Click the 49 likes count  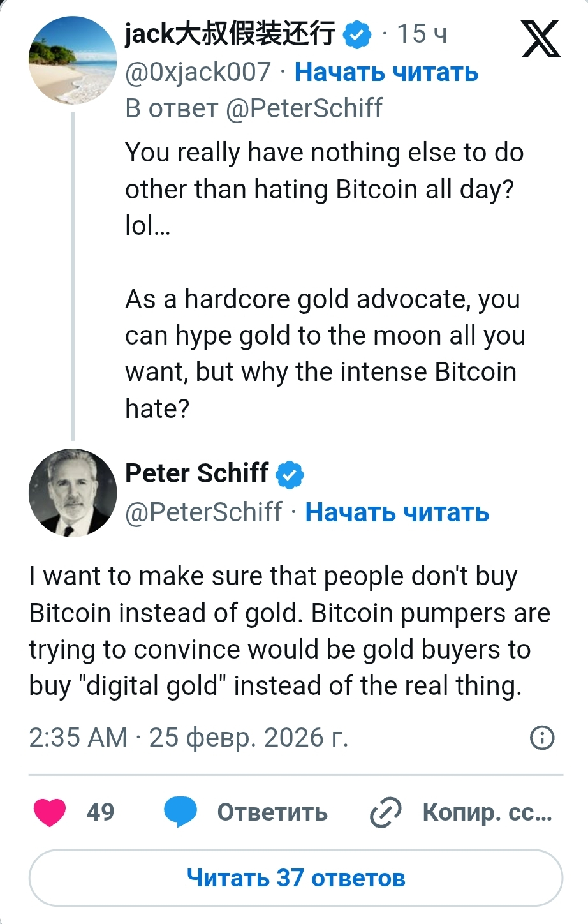tap(100, 812)
